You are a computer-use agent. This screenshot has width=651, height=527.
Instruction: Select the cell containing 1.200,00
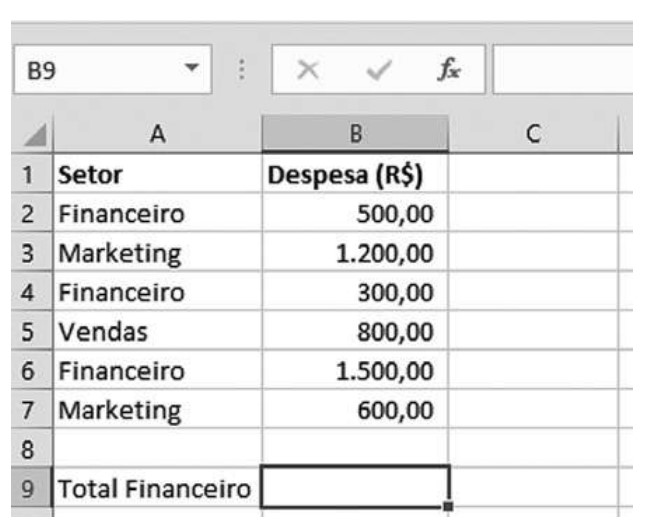(355, 253)
